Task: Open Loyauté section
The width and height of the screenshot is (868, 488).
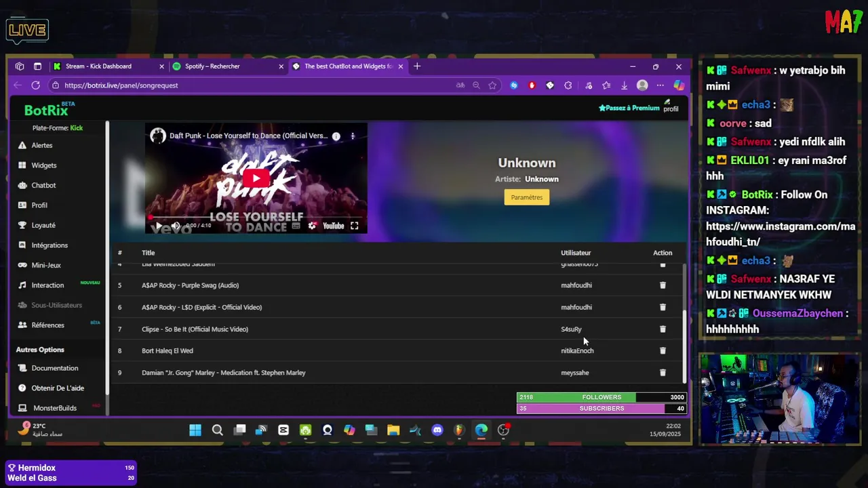Action: pos(43,225)
